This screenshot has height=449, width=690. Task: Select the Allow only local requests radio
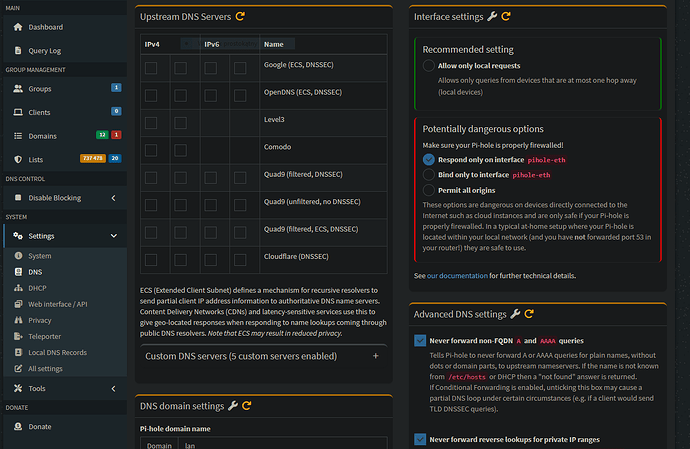(x=429, y=66)
